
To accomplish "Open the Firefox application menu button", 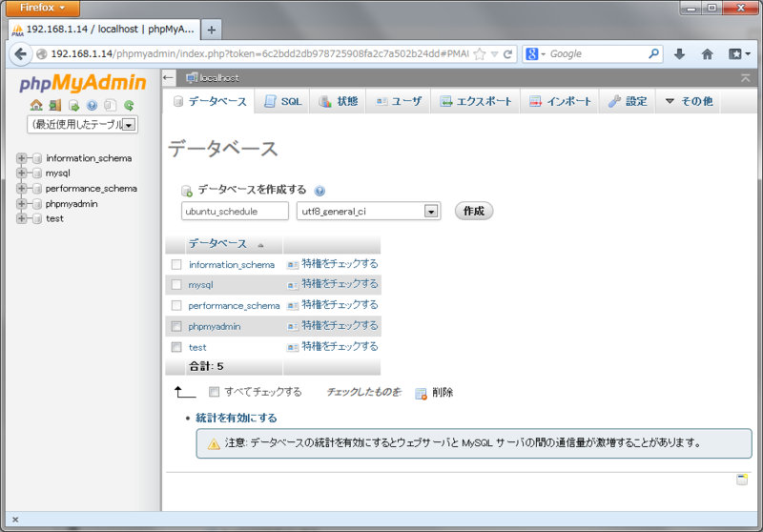I will (43, 8).
